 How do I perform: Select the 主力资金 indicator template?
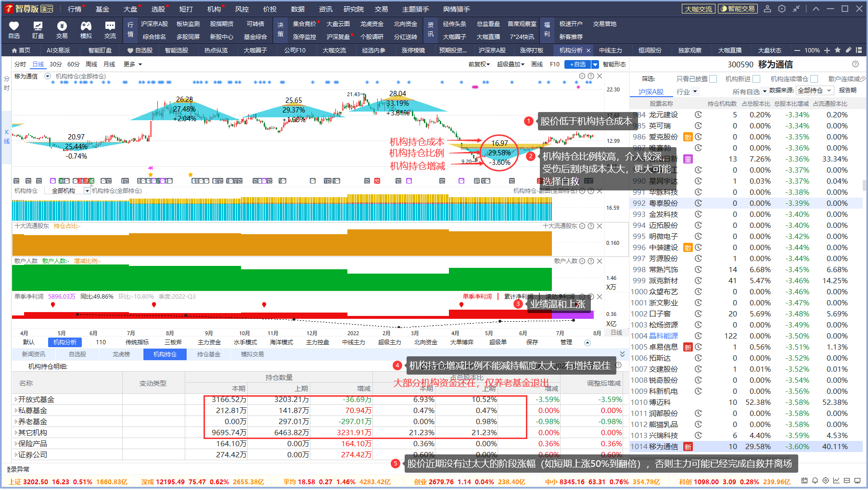pos(209,342)
